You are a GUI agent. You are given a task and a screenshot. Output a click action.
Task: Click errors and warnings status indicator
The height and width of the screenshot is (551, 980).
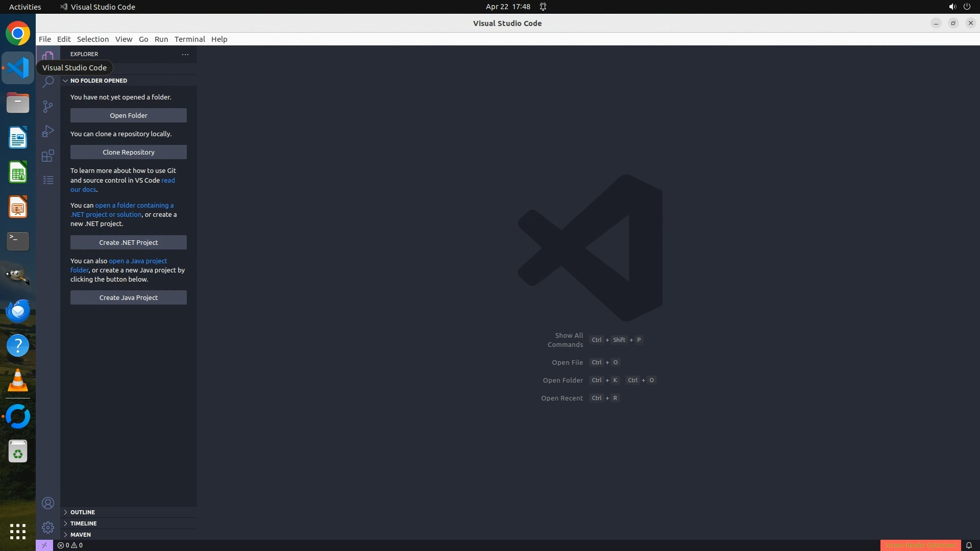point(70,545)
